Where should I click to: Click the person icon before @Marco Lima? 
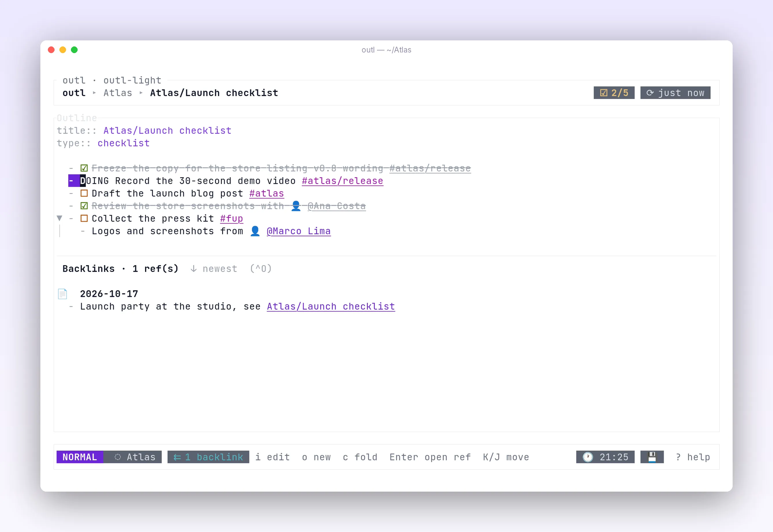255,231
